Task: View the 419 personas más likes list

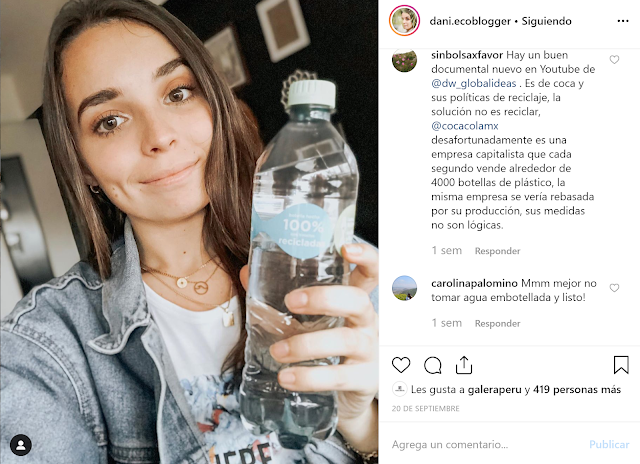Action: (x=577, y=390)
